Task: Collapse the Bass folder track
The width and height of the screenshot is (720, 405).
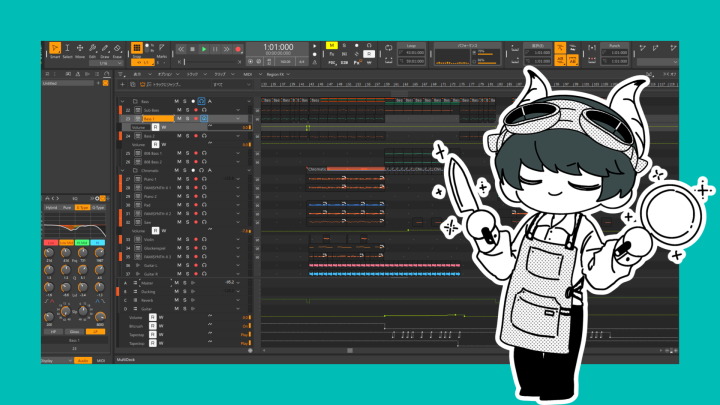Action: click(123, 101)
